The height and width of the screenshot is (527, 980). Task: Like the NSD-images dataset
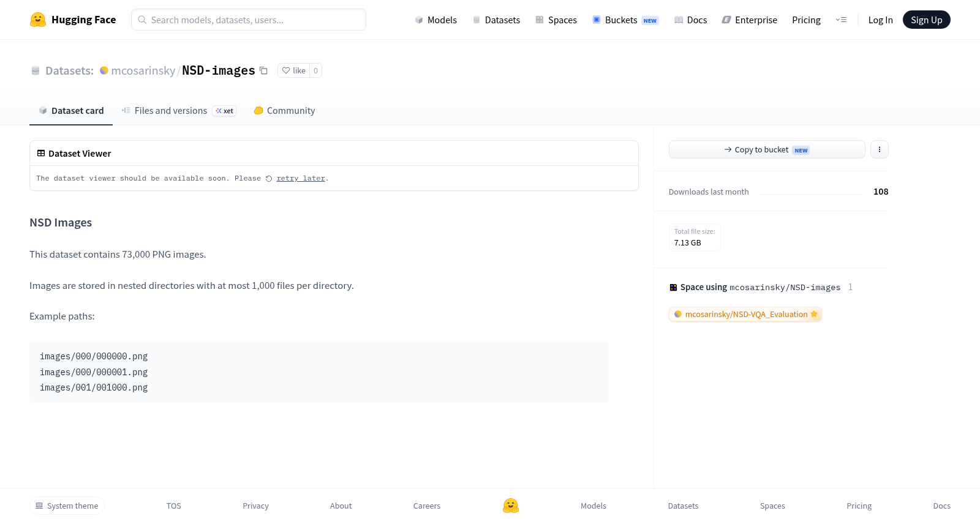click(293, 70)
